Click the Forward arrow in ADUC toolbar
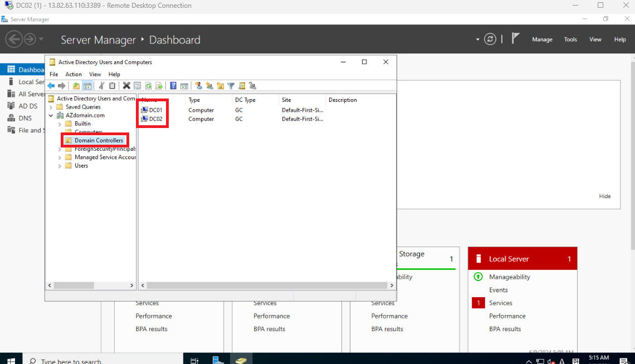The image size is (635, 364). tap(62, 86)
